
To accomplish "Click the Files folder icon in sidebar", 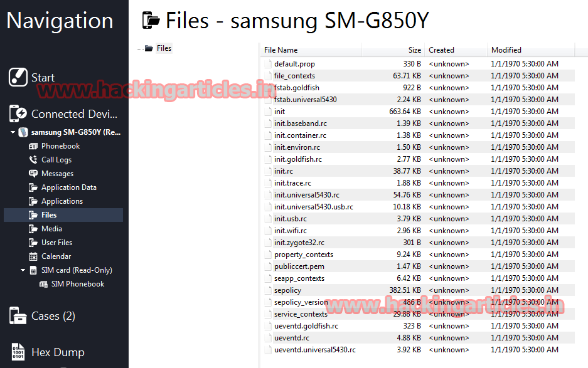I will [33, 215].
